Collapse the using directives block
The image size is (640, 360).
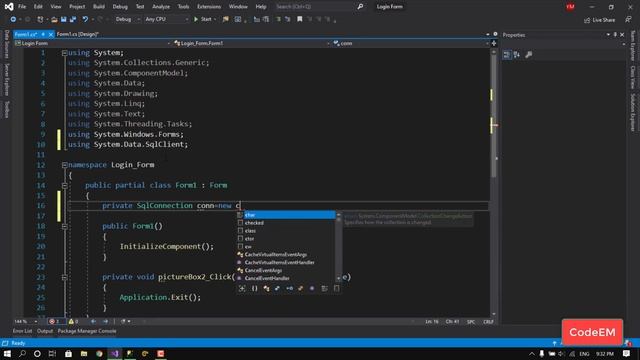(x=64, y=53)
